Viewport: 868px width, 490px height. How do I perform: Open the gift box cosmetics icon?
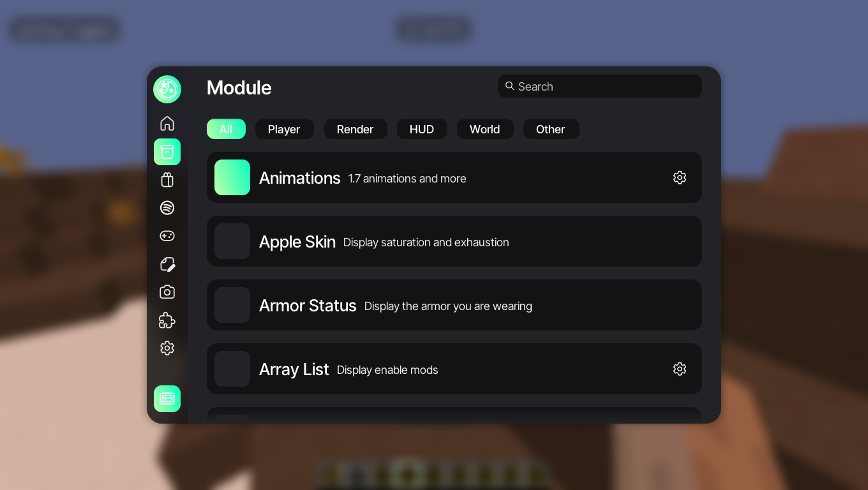(167, 180)
